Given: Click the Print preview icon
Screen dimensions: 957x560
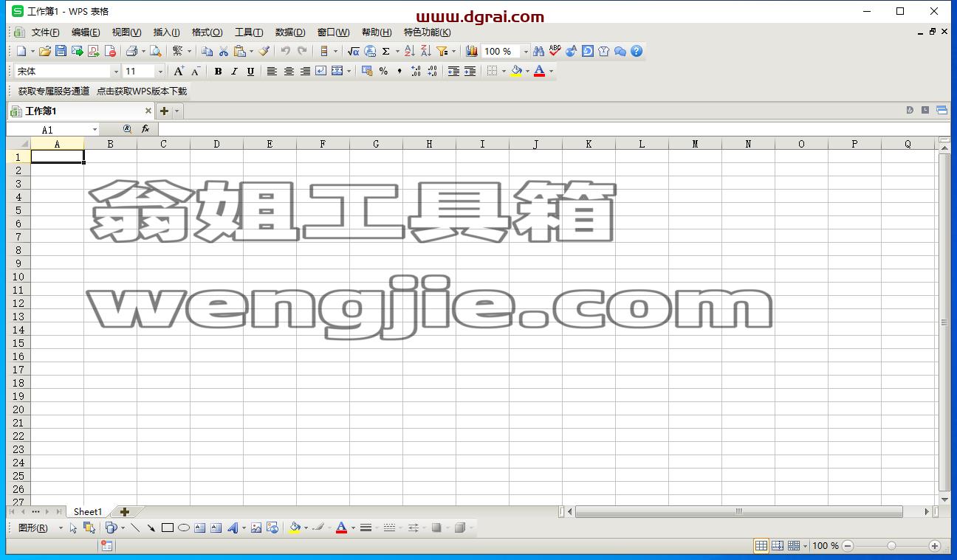Looking at the screenshot, I should (x=156, y=52).
